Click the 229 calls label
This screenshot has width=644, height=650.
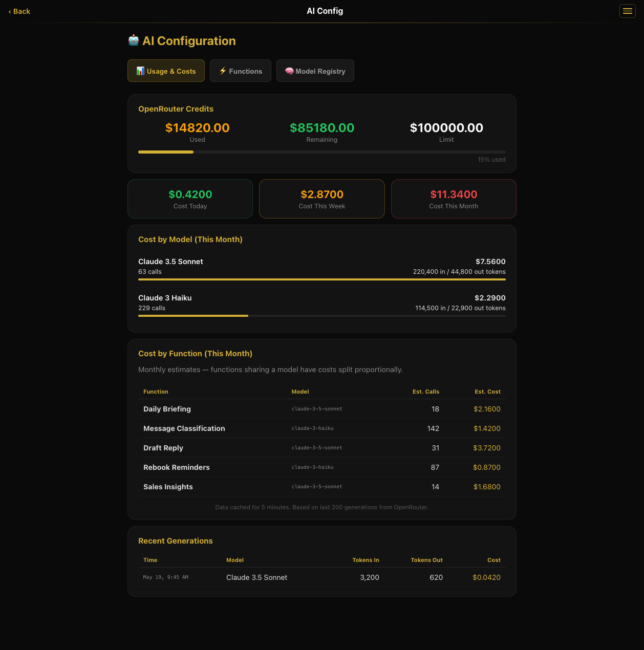[x=152, y=308]
